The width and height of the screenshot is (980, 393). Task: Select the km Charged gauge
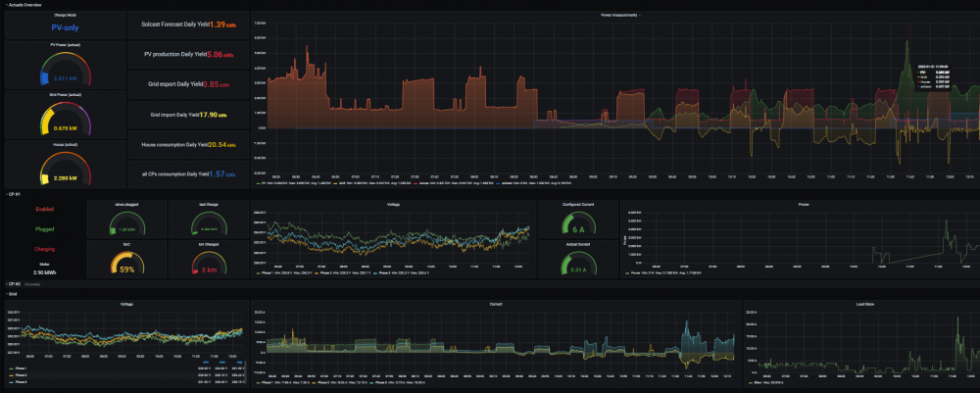(x=208, y=261)
